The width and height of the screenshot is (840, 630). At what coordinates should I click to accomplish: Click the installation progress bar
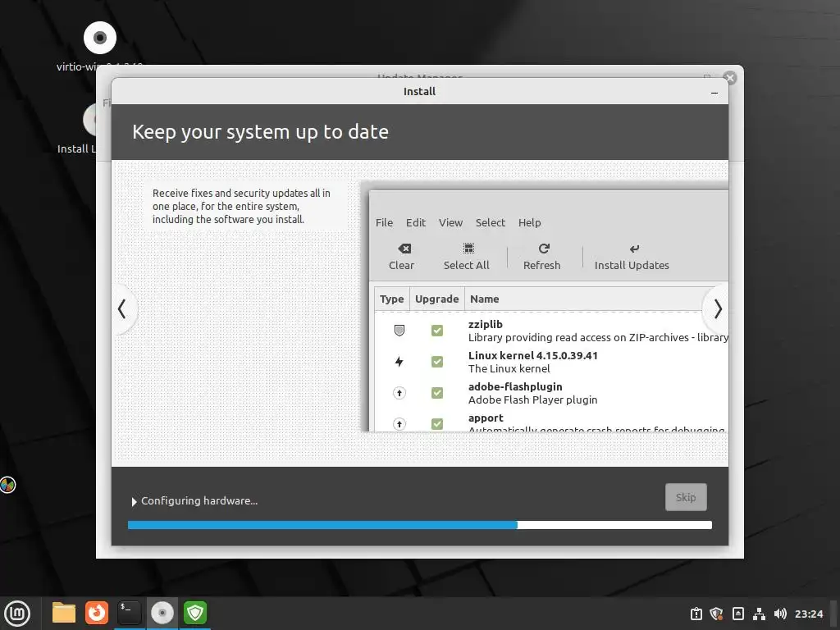pos(420,525)
